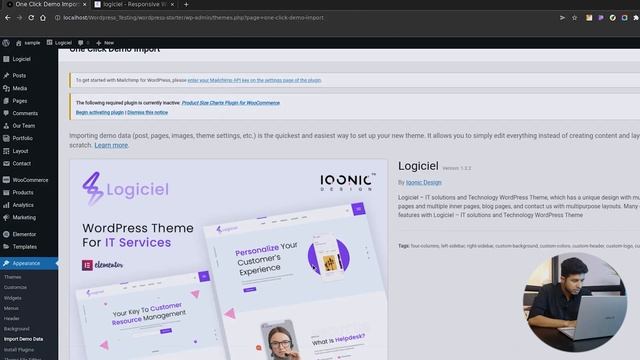
Task: Open Widgets submenu item
Action: coord(13,298)
